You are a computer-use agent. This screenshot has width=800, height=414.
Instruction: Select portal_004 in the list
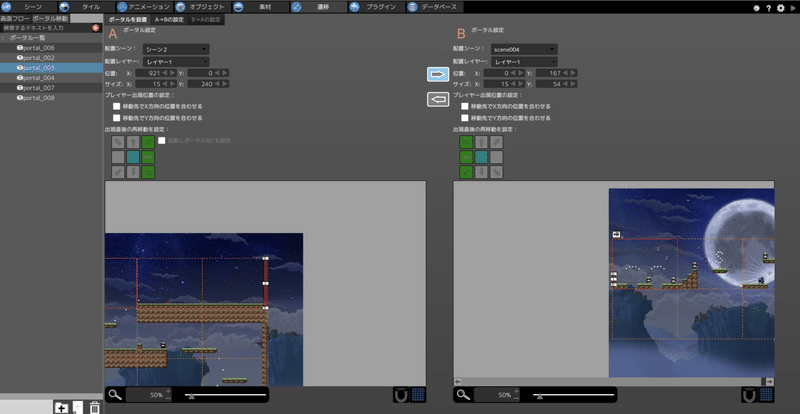pos(52,78)
